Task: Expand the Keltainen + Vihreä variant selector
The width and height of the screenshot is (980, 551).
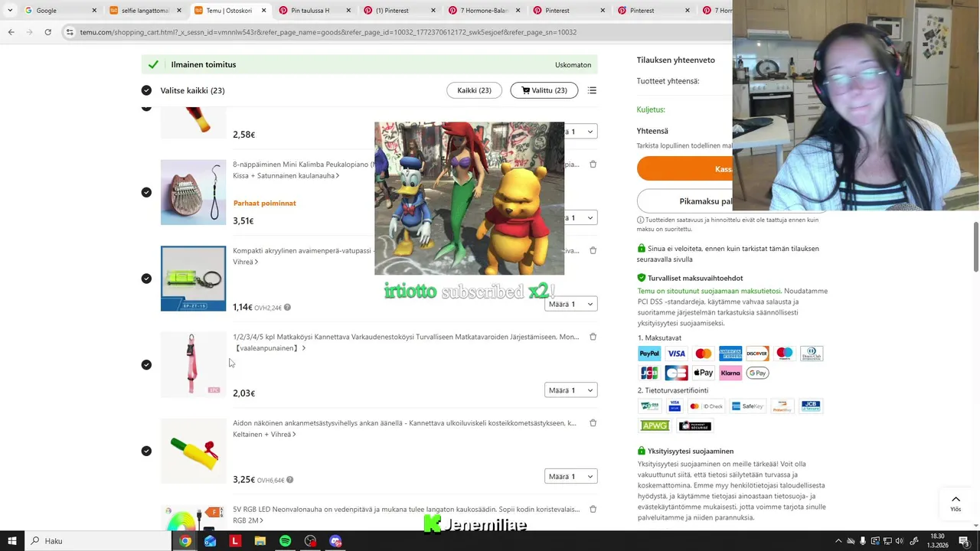Action: pyautogui.click(x=264, y=434)
